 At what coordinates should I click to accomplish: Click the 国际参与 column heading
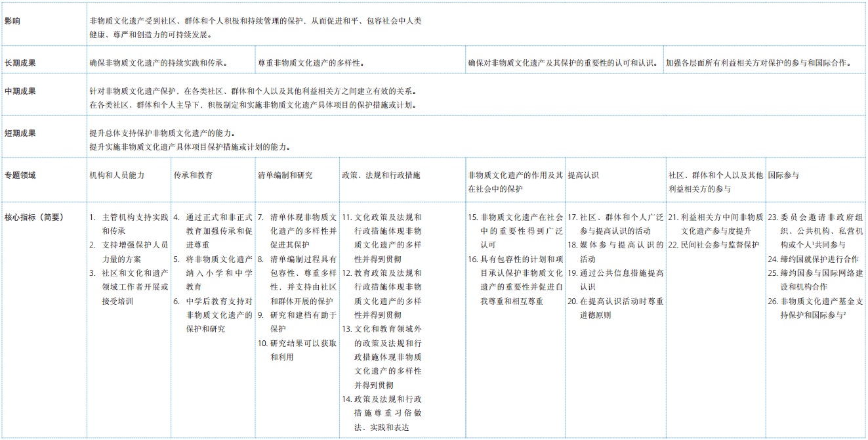point(783,175)
